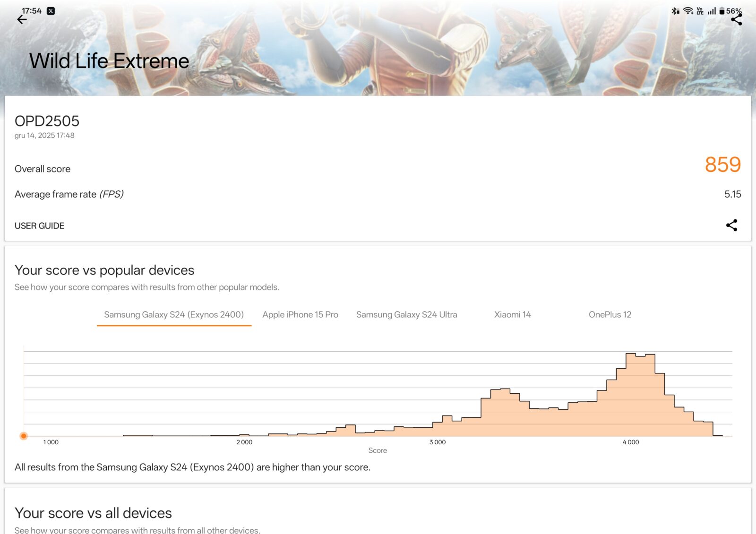
Task: Tap the Wild Life Extreme title
Action: tap(109, 61)
